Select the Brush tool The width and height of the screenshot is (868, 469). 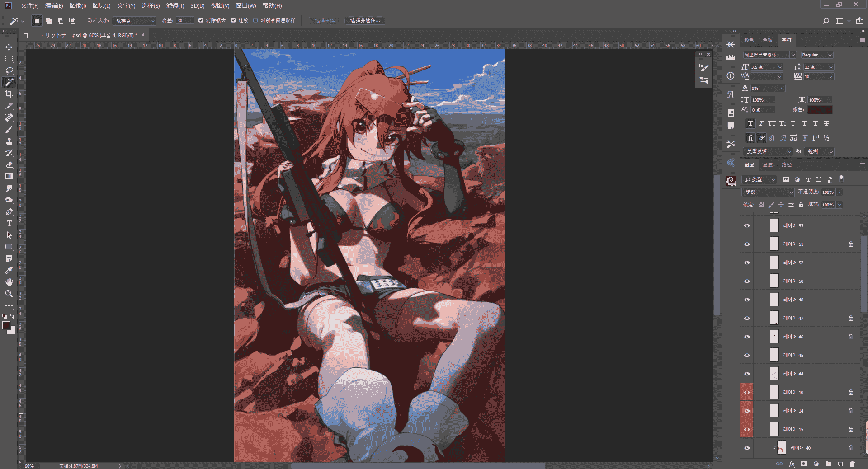(x=9, y=129)
